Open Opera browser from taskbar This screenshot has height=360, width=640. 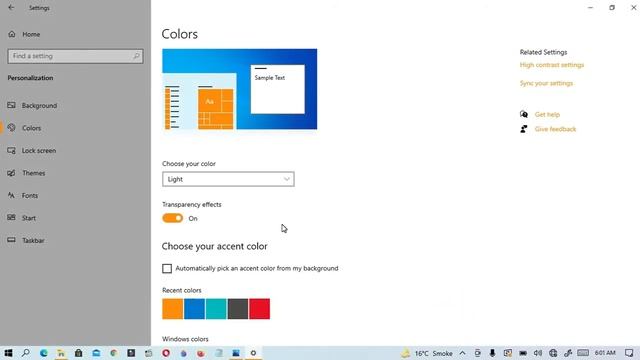click(166, 353)
